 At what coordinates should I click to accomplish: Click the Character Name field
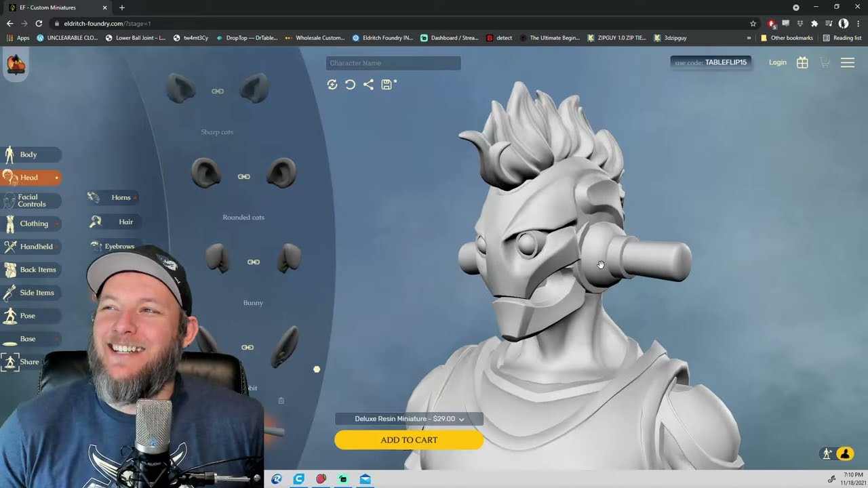coord(393,63)
